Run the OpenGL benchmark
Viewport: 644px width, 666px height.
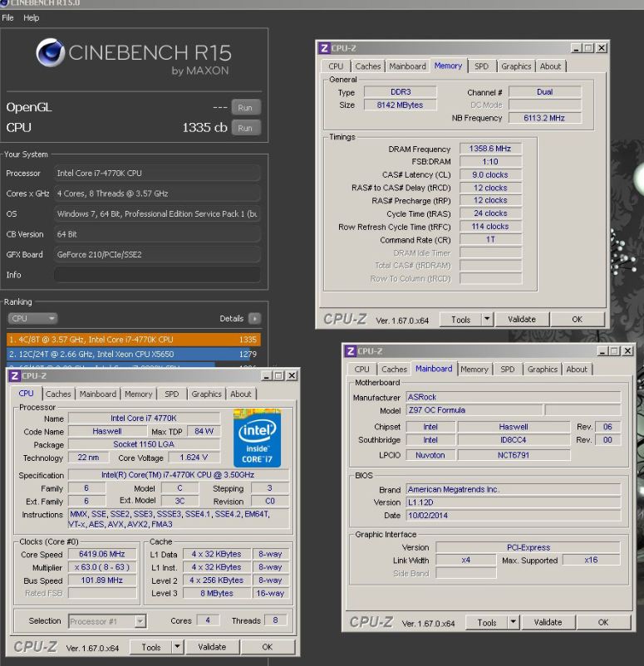click(x=246, y=107)
